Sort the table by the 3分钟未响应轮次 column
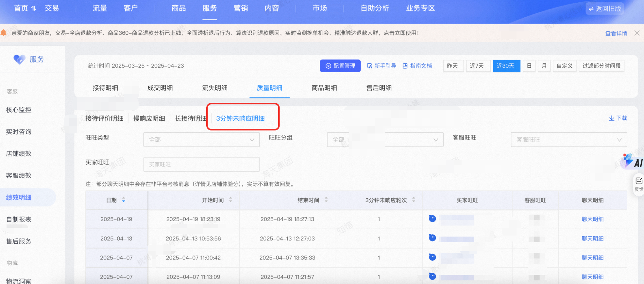Screen dimensions: 644x284 click(x=414, y=200)
